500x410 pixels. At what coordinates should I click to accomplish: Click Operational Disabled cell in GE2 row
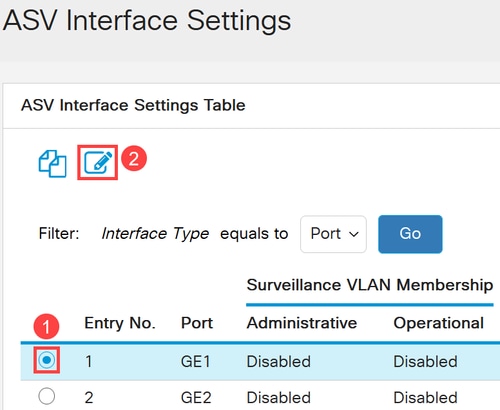(x=425, y=398)
